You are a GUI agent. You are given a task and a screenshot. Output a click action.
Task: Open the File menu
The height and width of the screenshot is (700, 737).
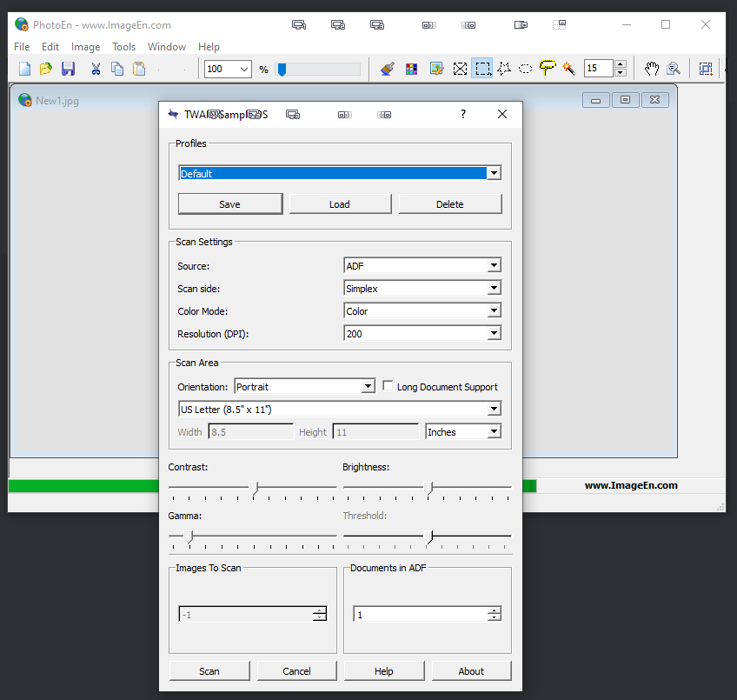coord(22,47)
